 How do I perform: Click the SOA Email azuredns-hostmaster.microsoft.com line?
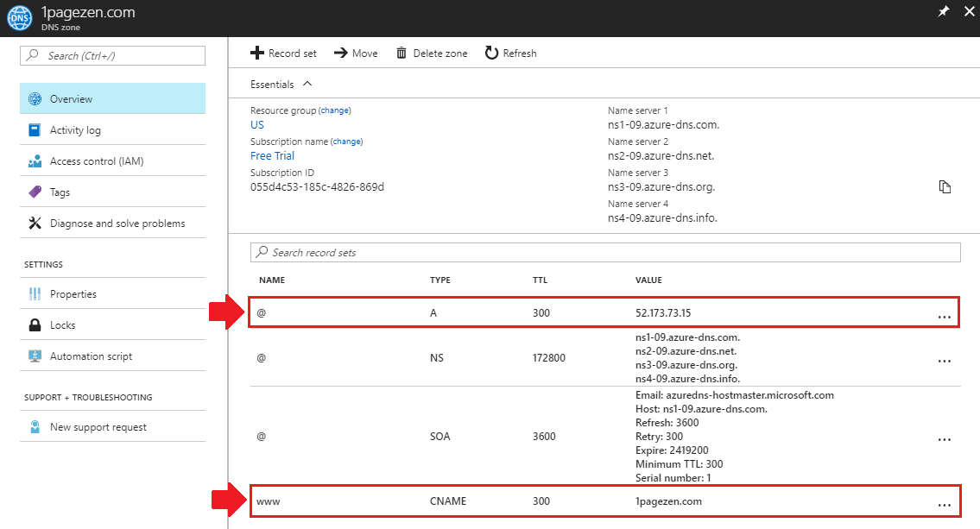[x=735, y=394]
